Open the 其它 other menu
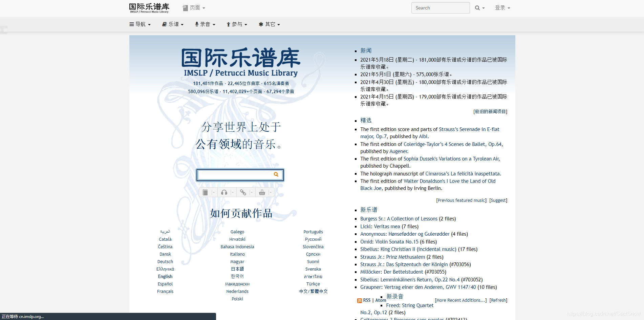This screenshot has height=320, width=644. (x=269, y=24)
